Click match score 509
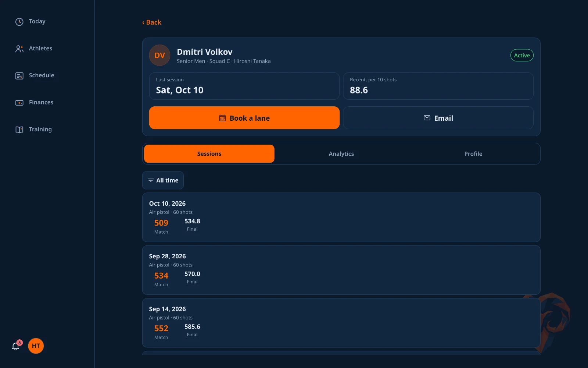This screenshot has width=588, height=368. 161,223
